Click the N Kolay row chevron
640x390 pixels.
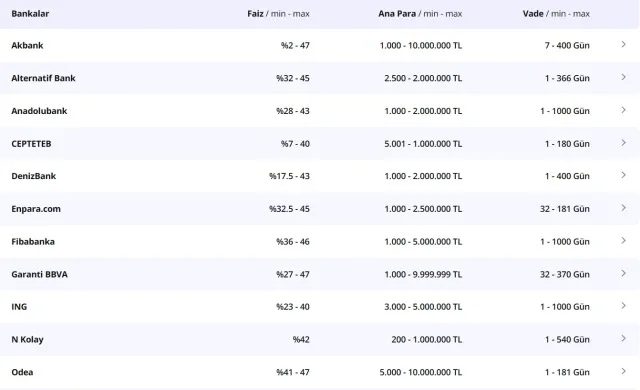click(x=623, y=338)
